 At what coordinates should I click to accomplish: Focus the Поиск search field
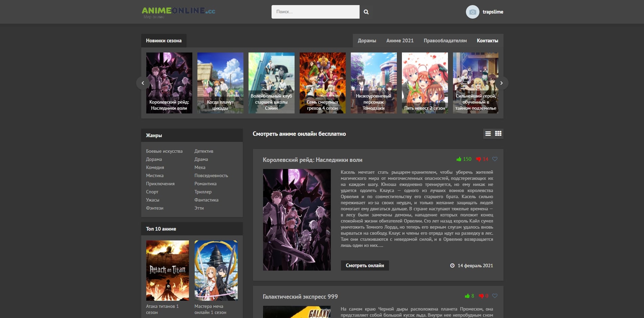coord(315,12)
